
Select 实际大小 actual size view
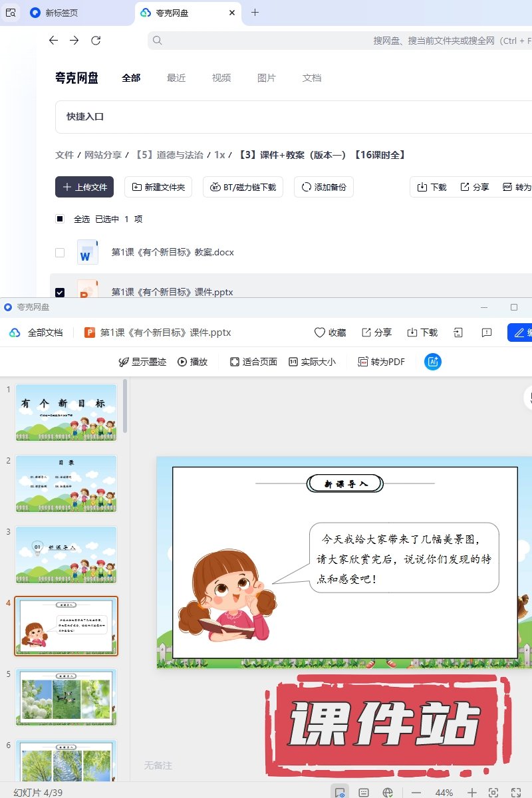[x=312, y=362]
